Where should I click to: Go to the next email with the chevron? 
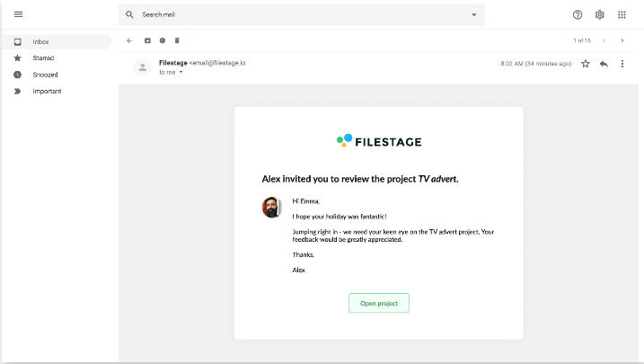click(x=622, y=40)
